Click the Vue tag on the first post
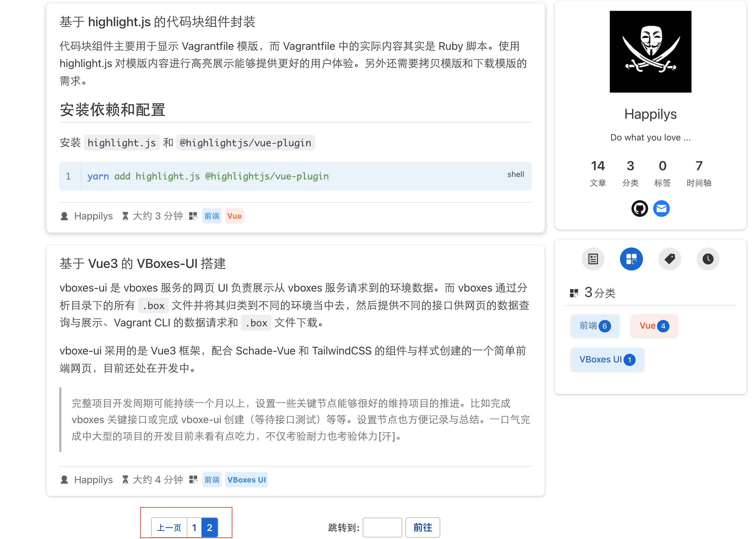 (x=234, y=216)
